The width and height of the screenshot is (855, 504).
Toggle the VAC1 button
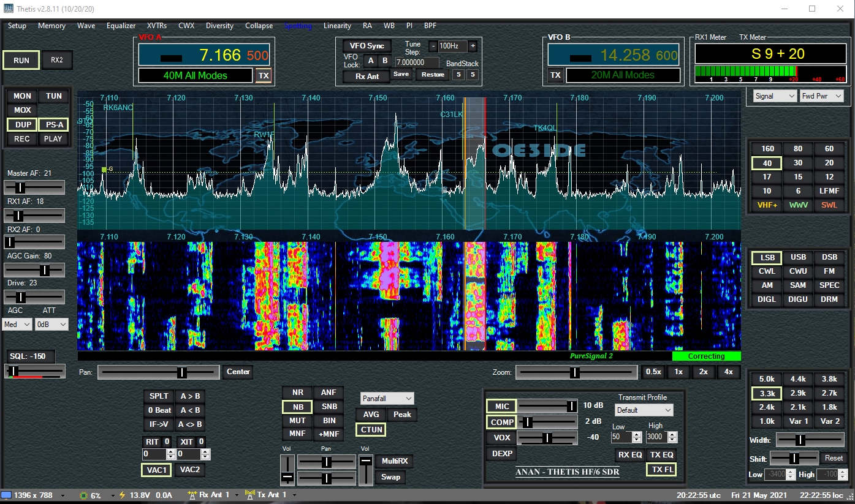pyautogui.click(x=157, y=470)
